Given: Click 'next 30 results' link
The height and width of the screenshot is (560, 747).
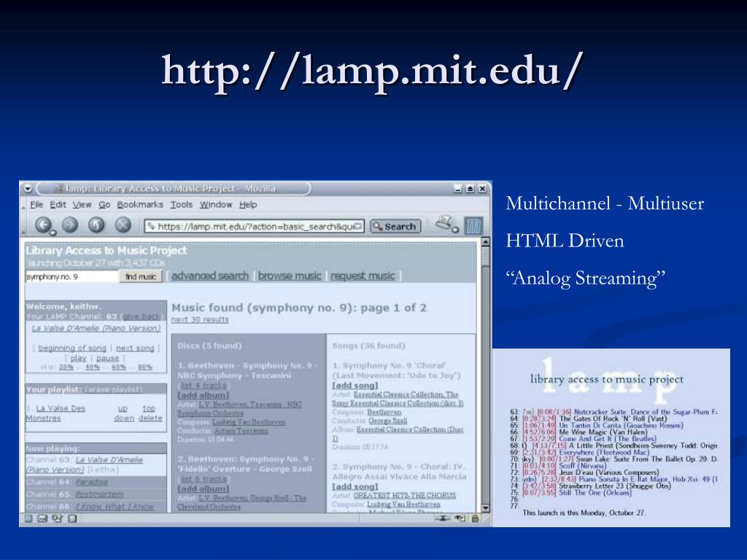Looking at the screenshot, I should point(200,319).
